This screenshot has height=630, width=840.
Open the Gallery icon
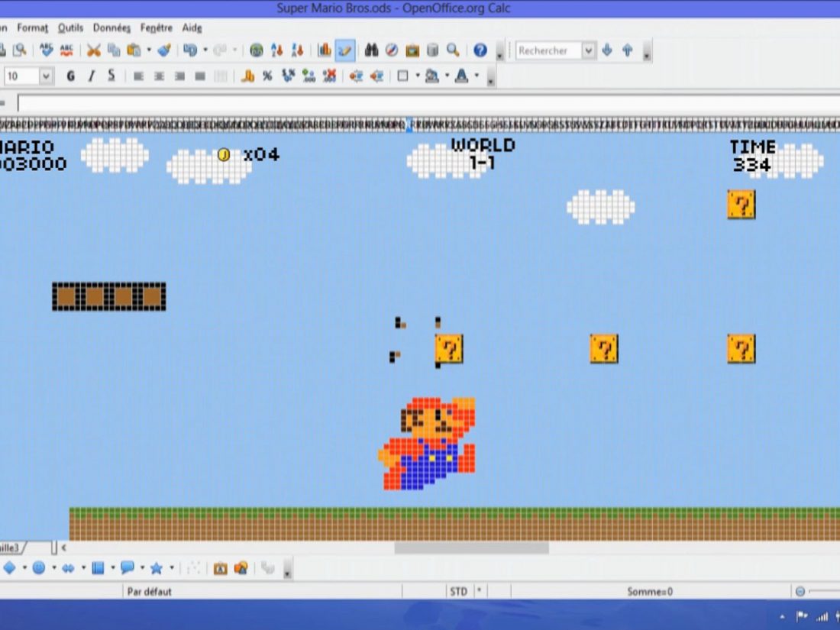412,50
